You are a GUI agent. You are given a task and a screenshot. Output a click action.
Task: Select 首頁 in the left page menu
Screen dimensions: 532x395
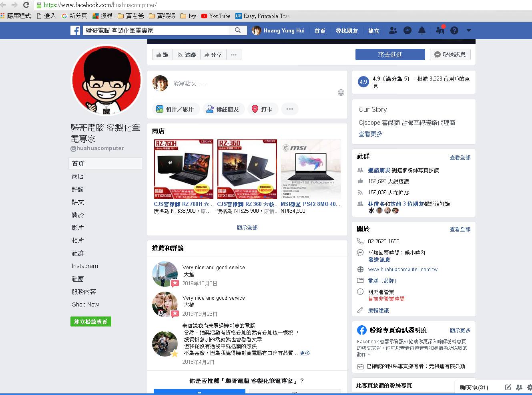coord(106,163)
